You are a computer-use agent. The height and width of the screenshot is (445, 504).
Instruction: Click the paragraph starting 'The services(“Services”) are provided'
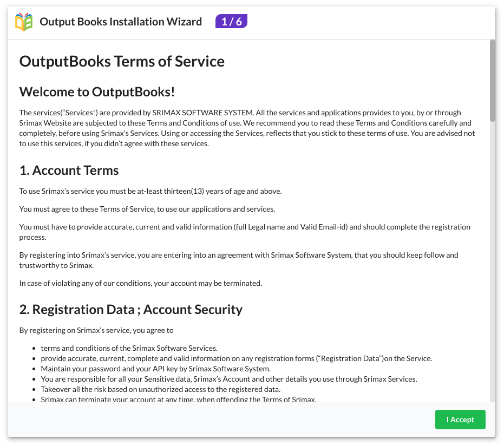(x=247, y=128)
